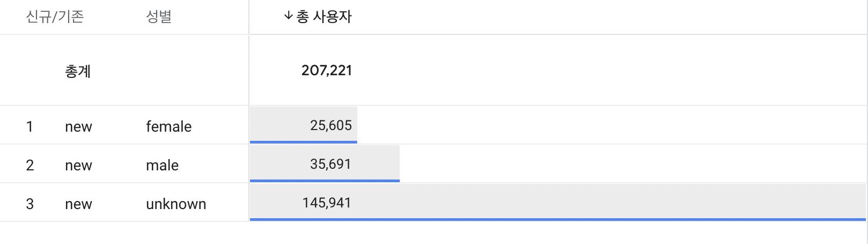Click "new" in the male row
868x244 pixels.
tap(78, 165)
